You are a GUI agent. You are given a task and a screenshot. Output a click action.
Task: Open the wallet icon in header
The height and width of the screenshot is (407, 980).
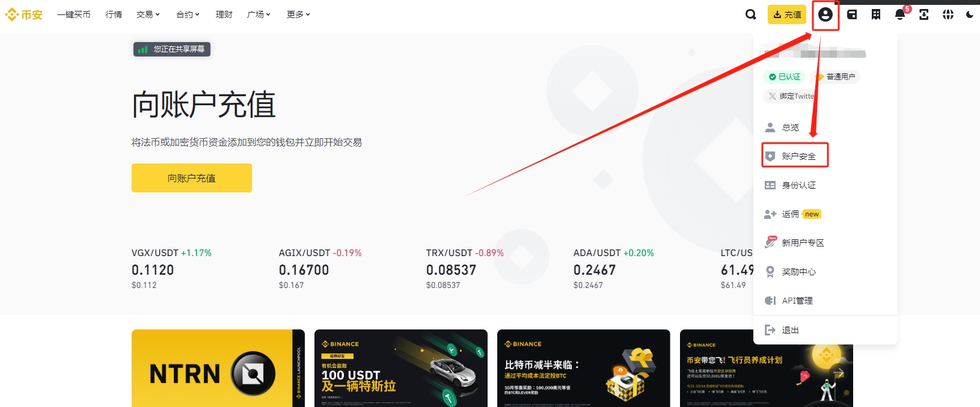tap(852, 14)
